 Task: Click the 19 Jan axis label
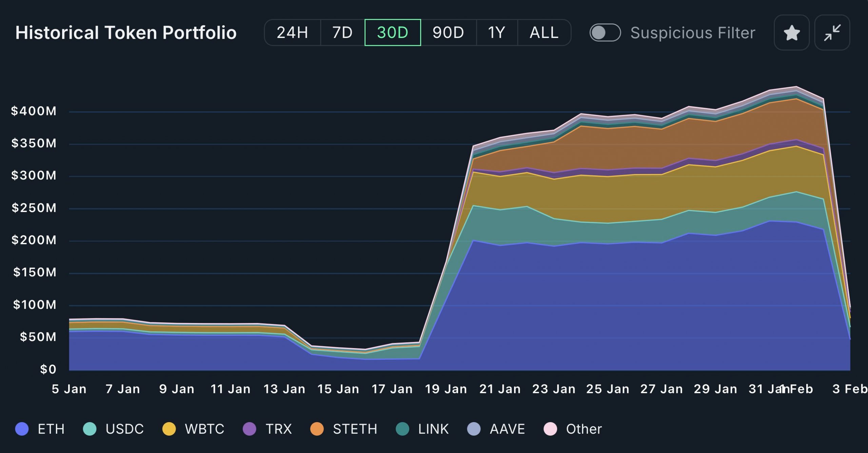pyautogui.click(x=446, y=389)
